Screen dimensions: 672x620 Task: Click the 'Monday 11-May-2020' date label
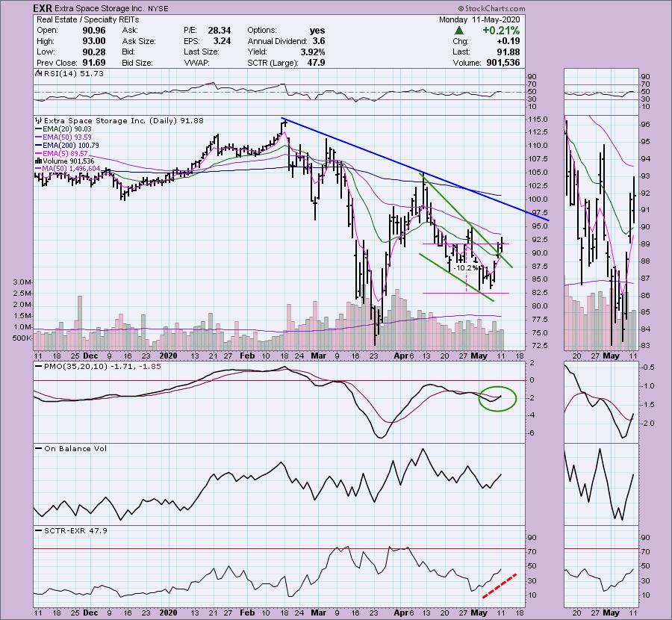[479, 19]
